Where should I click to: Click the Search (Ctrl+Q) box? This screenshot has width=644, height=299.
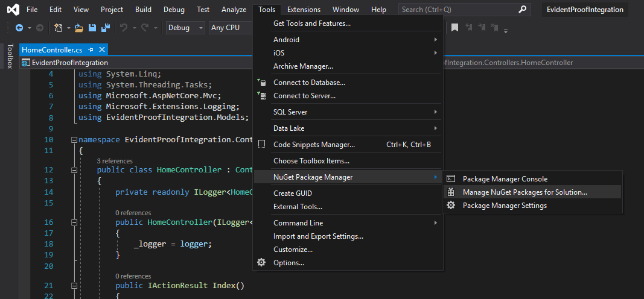point(457,10)
